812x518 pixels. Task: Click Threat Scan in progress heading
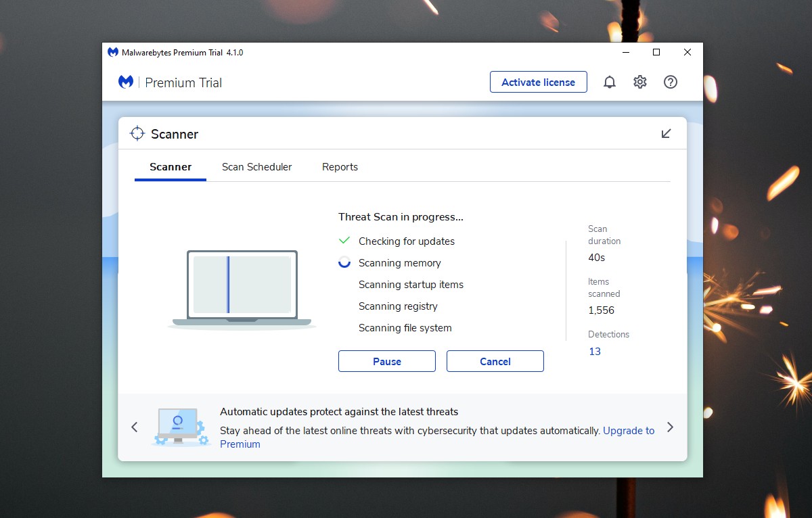click(401, 217)
